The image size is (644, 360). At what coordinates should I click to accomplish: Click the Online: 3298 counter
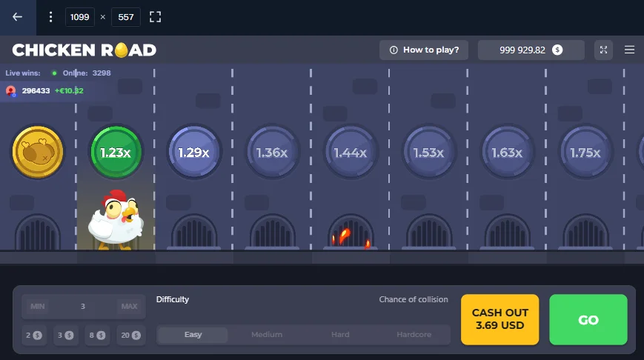87,73
